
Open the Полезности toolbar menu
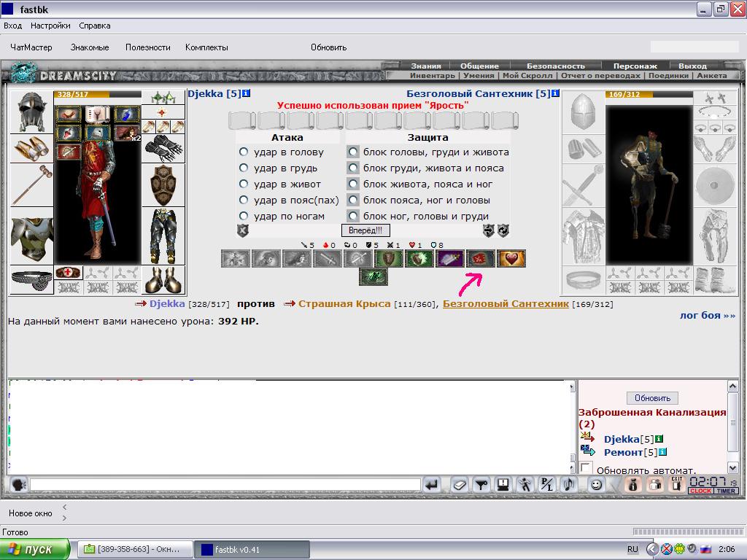pos(147,47)
